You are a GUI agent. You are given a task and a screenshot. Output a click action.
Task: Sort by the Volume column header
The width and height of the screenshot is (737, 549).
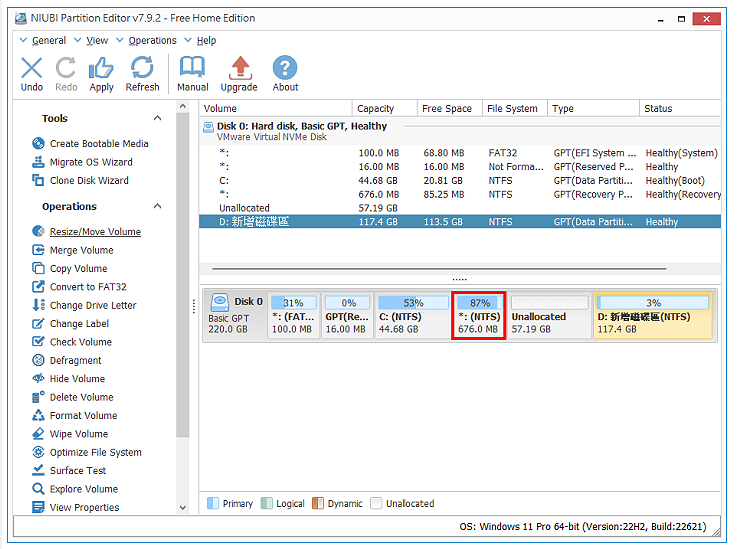[x=275, y=108]
